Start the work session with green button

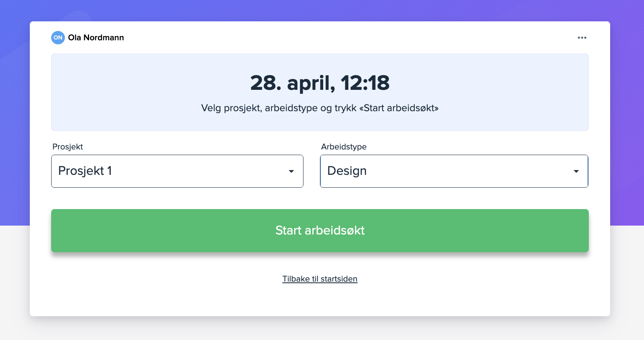coord(320,230)
